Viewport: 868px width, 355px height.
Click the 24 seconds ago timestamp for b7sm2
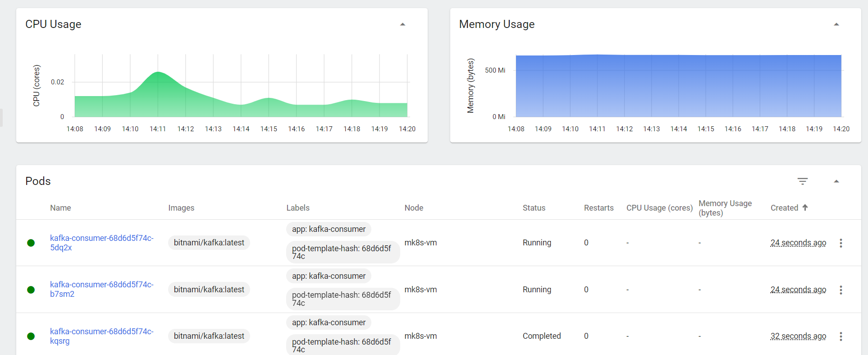click(798, 290)
